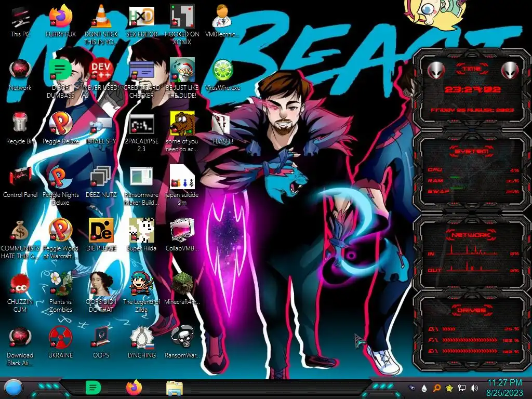The width and height of the screenshot is (532, 399).
Task: Open UKRAINE radiation symbol icon
Action: pos(60,337)
